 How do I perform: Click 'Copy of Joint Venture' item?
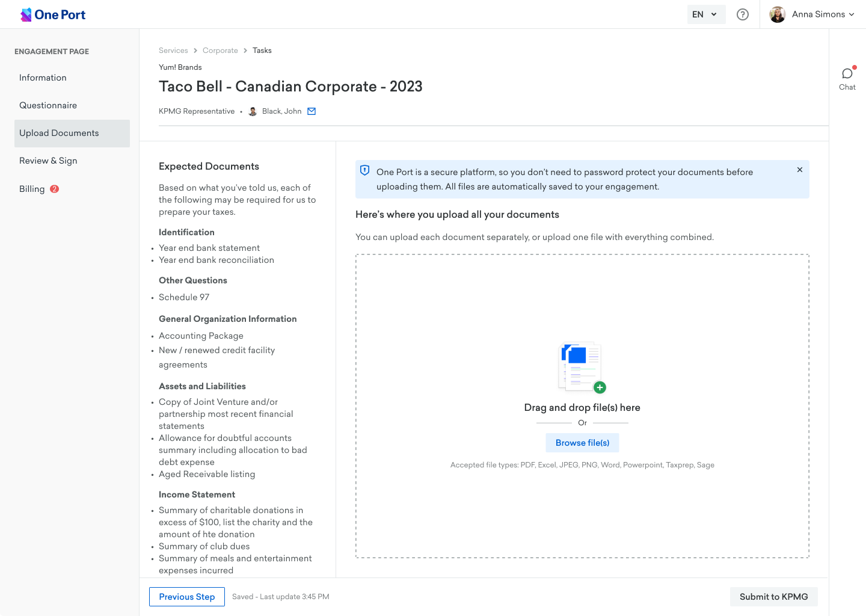226,414
